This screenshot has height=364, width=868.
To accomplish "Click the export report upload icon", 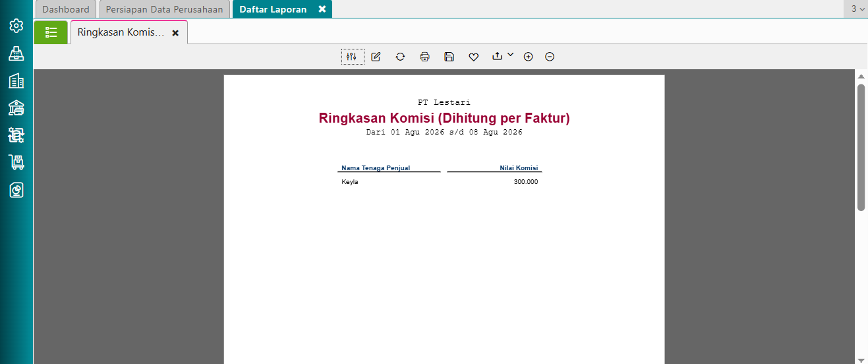I will click(x=498, y=57).
